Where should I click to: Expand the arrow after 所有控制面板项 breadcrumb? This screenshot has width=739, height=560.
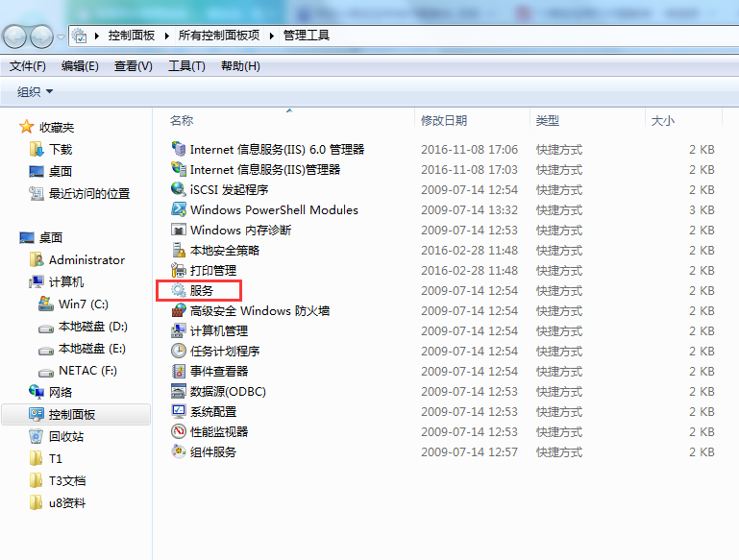point(274,36)
